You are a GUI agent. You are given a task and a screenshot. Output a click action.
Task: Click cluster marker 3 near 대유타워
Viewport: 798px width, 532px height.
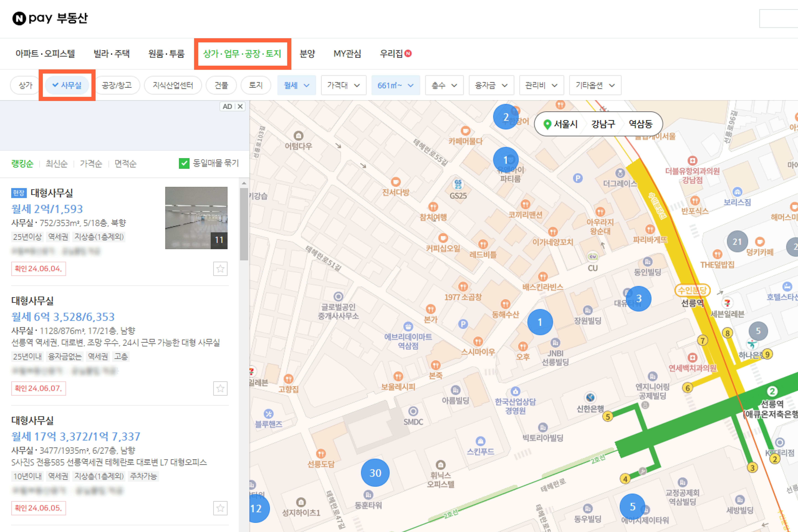point(639,299)
